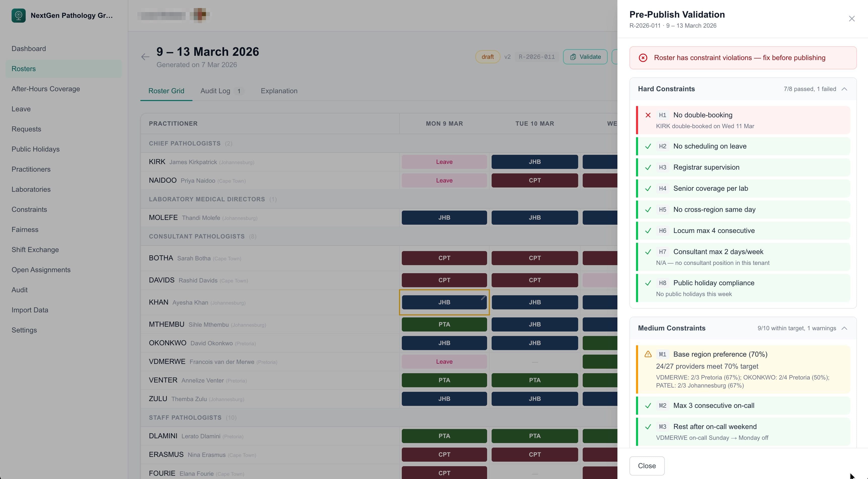The width and height of the screenshot is (868, 479).
Task: Click the NextGen Pathology logo icon
Action: coord(19,15)
